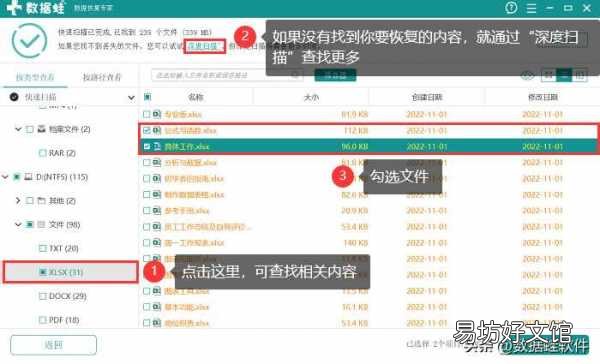
Task: Tick the DOCX (29) checkbox
Action: click(x=42, y=296)
